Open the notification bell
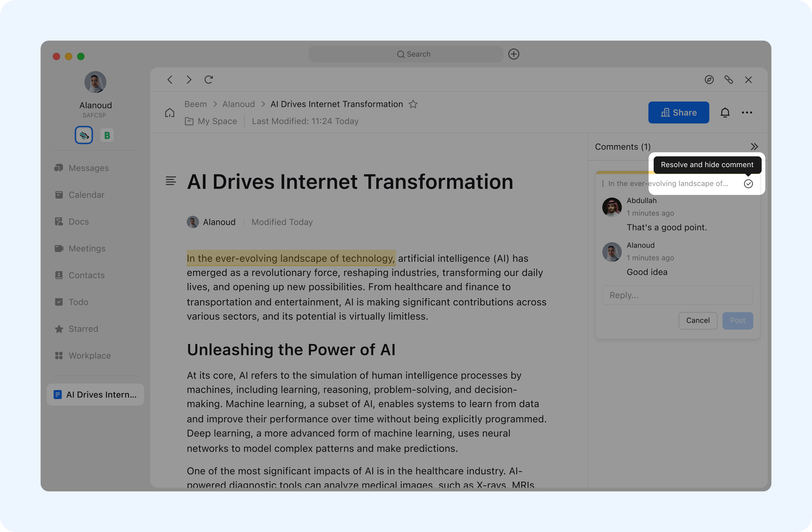The image size is (812, 532). [725, 113]
